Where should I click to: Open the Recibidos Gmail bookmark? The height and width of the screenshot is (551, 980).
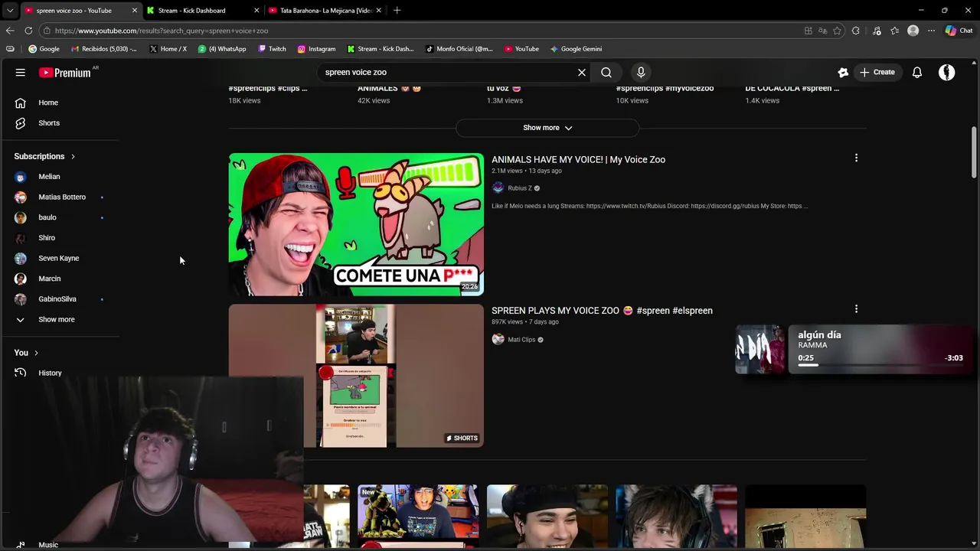pos(103,49)
